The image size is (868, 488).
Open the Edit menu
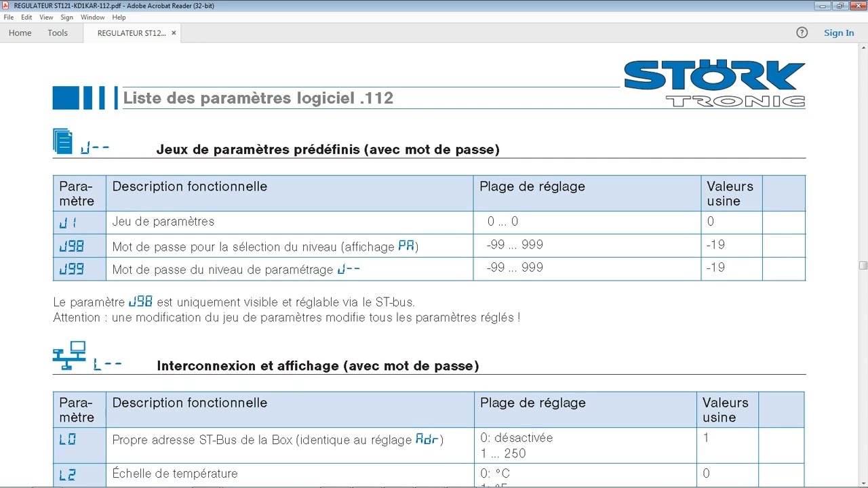point(26,17)
